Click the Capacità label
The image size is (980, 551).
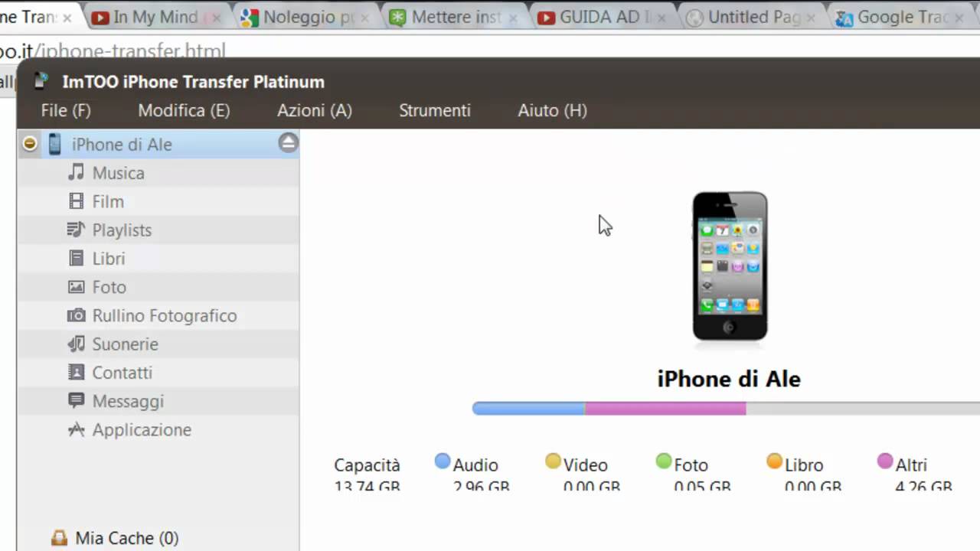pyautogui.click(x=367, y=465)
